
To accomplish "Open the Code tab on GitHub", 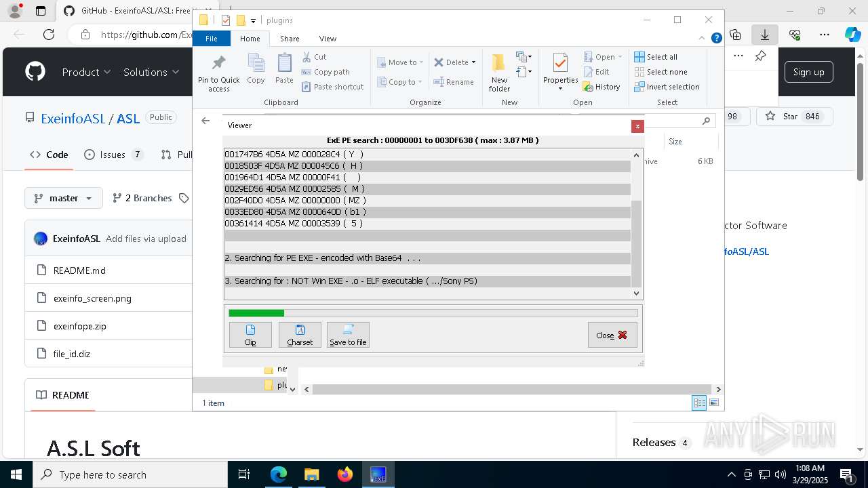I will 49,155.
